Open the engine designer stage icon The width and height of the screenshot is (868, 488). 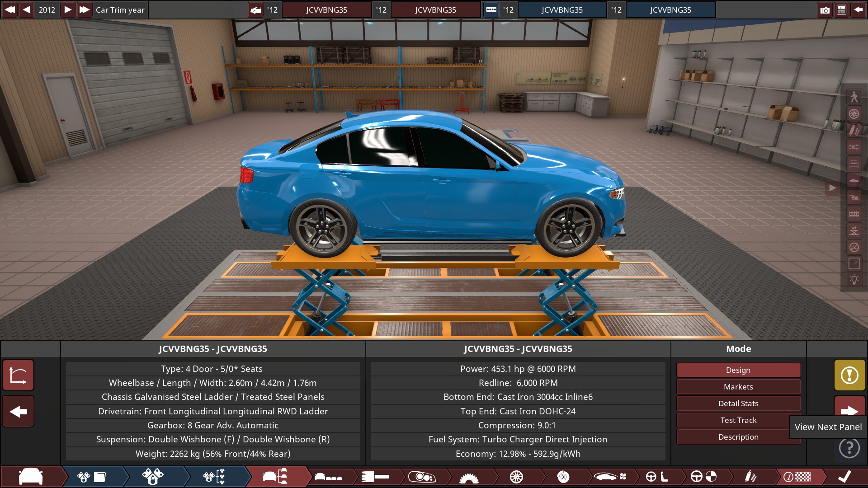(153, 477)
